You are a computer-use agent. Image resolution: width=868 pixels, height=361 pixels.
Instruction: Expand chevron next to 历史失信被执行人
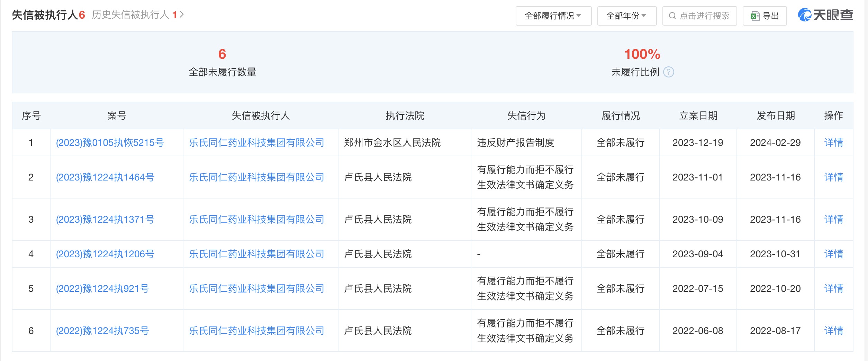point(182,15)
